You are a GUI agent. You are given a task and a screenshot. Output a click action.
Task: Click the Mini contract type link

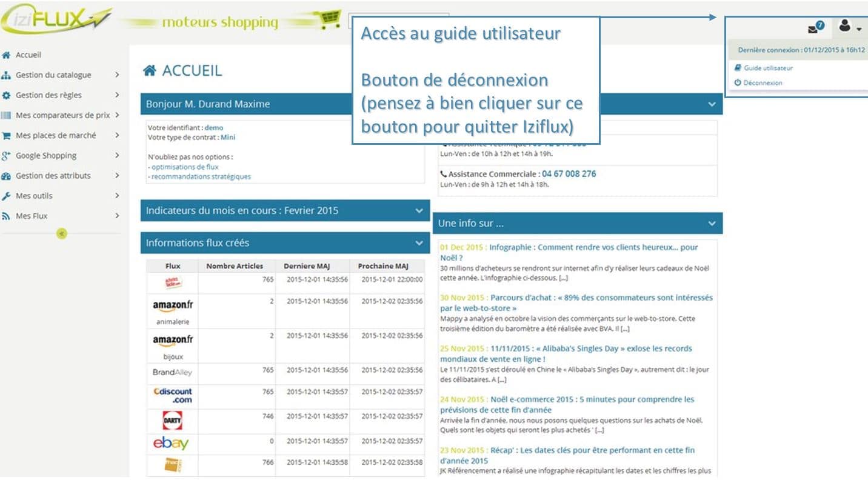point(228,138)
